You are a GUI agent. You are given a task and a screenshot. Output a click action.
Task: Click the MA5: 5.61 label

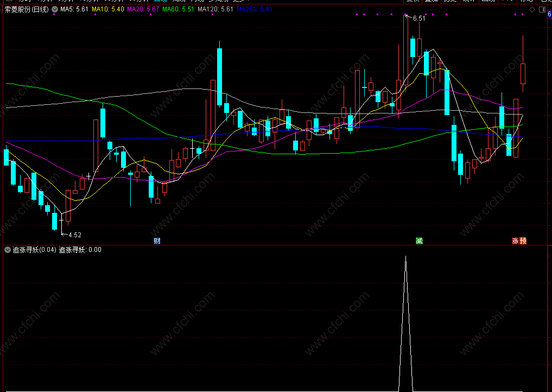pos(74,9)
